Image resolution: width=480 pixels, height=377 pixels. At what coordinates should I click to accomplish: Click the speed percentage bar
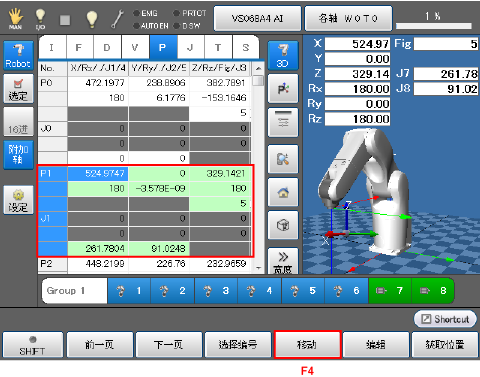tap(434, 26)
